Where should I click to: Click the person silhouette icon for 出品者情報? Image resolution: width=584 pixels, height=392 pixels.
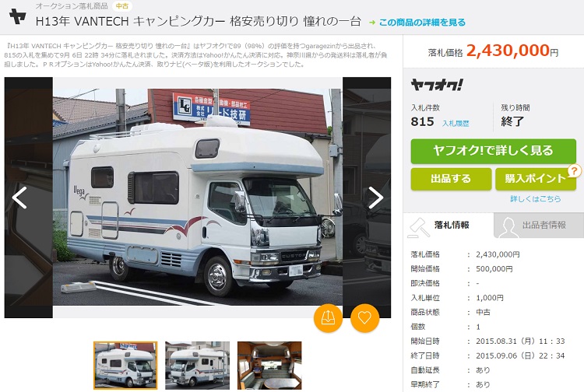tap(508, 227)
